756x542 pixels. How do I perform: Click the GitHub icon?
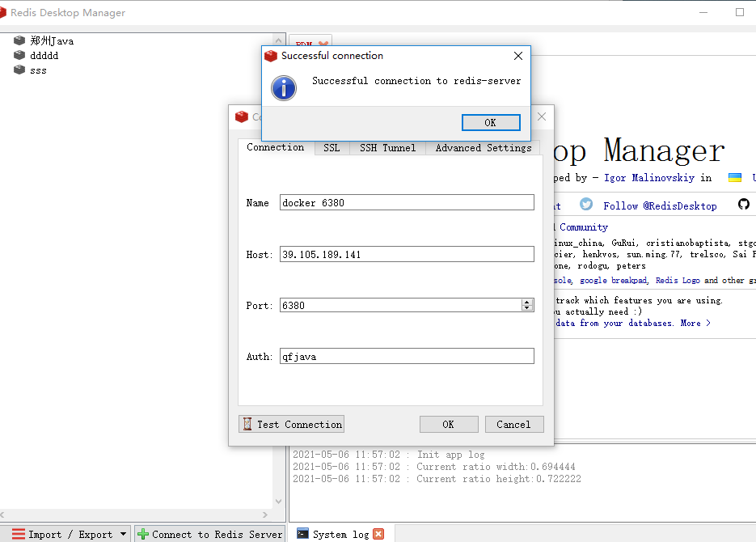[x=743, y=205]
